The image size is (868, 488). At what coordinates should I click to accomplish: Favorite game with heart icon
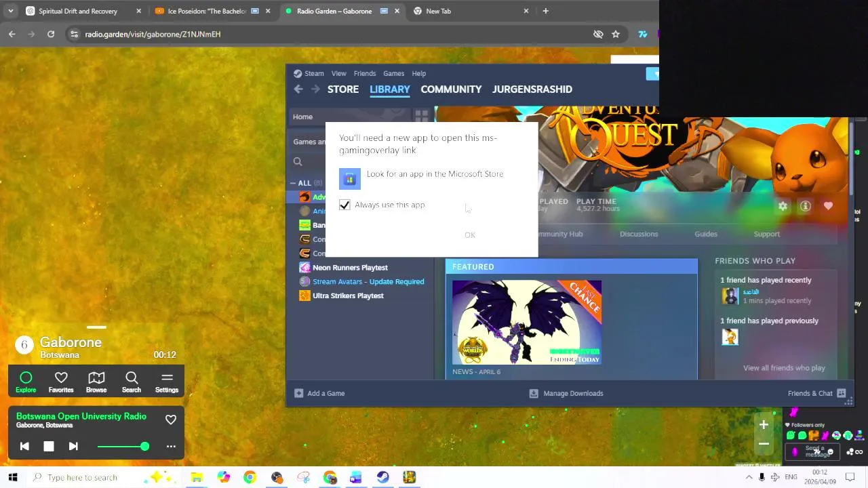tap(828, 206)
